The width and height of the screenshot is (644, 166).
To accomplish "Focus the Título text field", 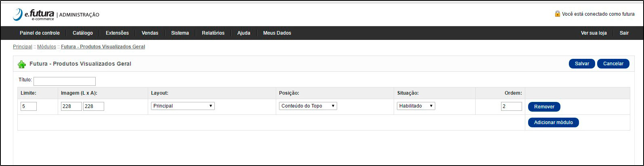I will (x=65, y=81).
